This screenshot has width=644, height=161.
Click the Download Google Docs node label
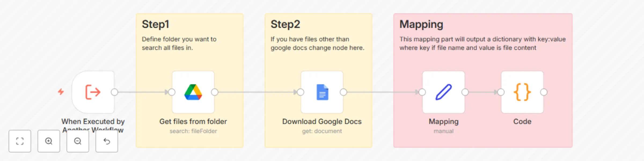click(321, 121)
